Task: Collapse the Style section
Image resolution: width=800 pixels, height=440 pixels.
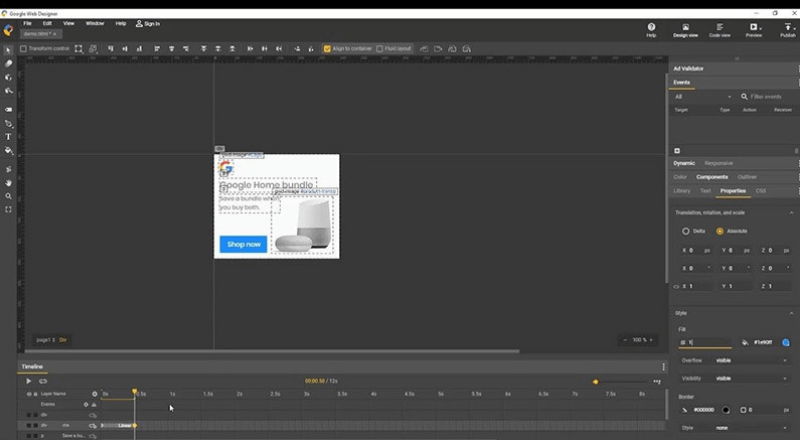Action: tap(791, 313)
